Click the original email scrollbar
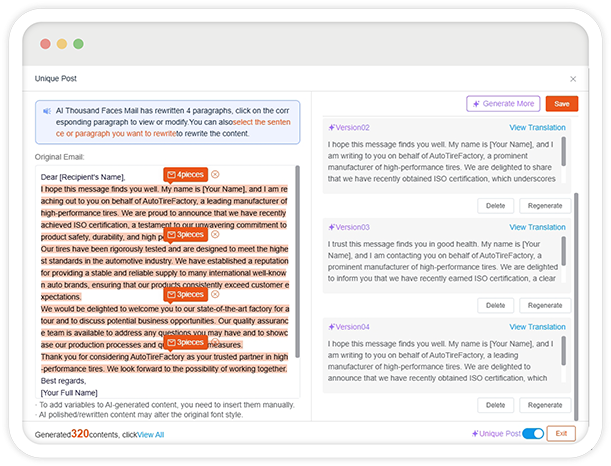The image size is (611, 466). point(297,262)
